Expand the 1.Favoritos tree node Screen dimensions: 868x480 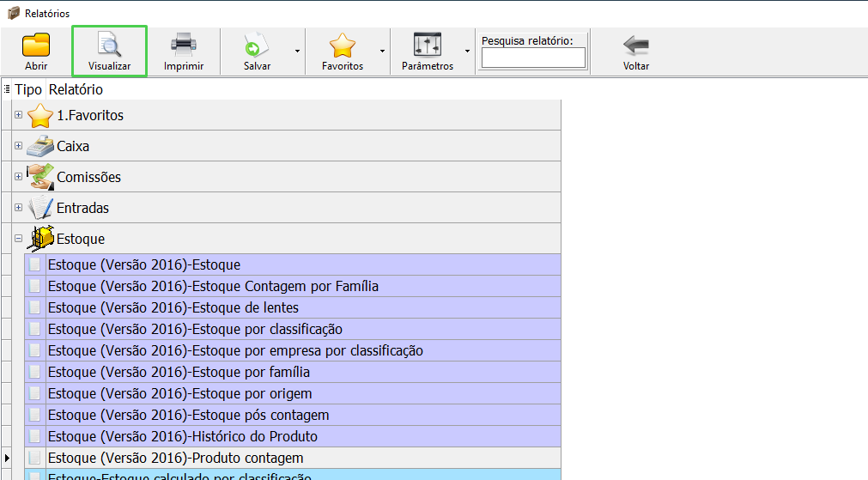point(18,115)
